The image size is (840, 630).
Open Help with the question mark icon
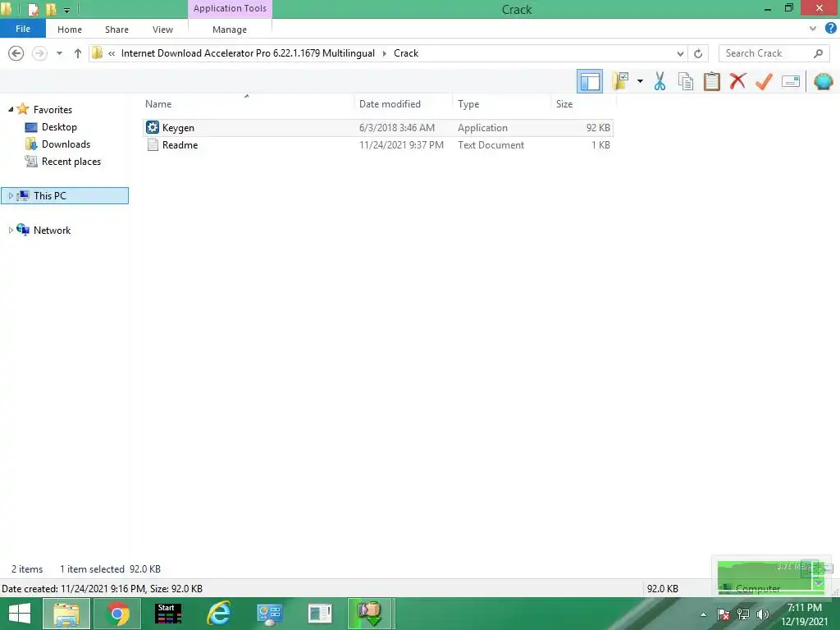830,29
